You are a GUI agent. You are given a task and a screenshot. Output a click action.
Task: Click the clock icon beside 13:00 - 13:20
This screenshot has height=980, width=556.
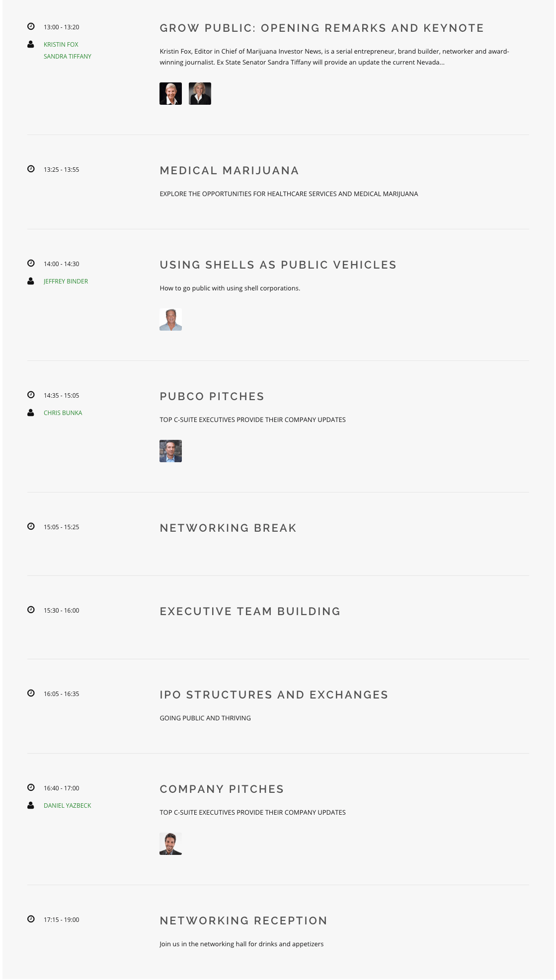[31, 27]
